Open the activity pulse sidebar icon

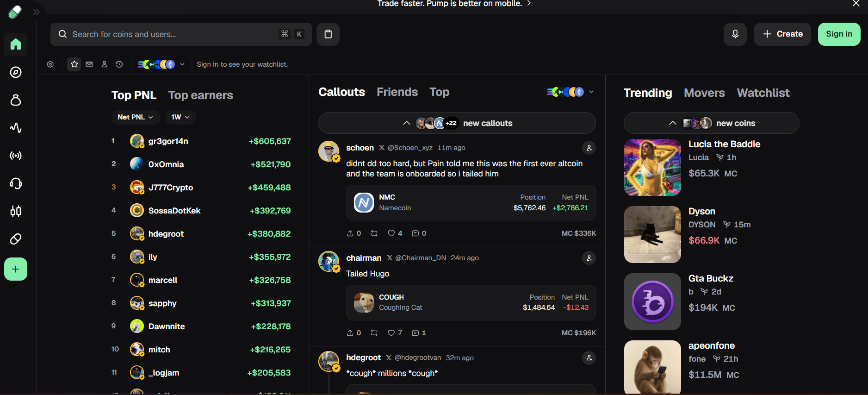(16, 128)
